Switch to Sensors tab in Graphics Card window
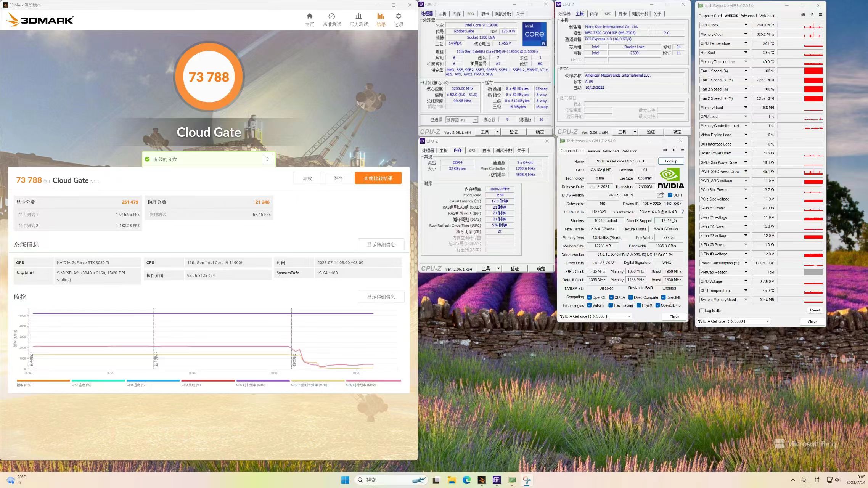 (593, 151)
